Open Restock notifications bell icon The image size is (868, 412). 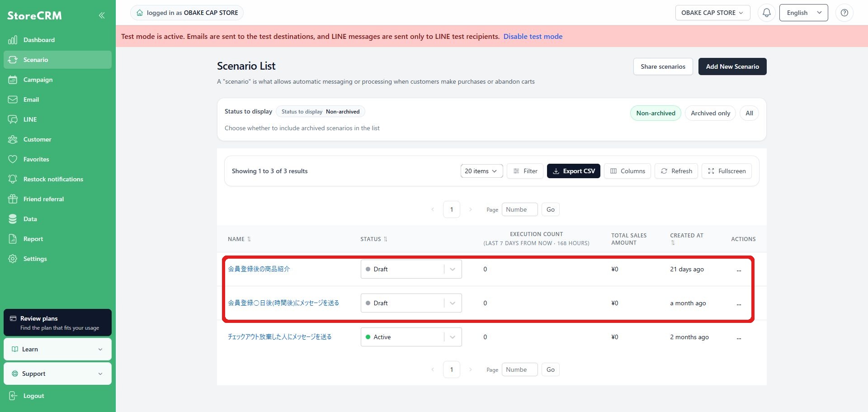[x=13, y=179]
